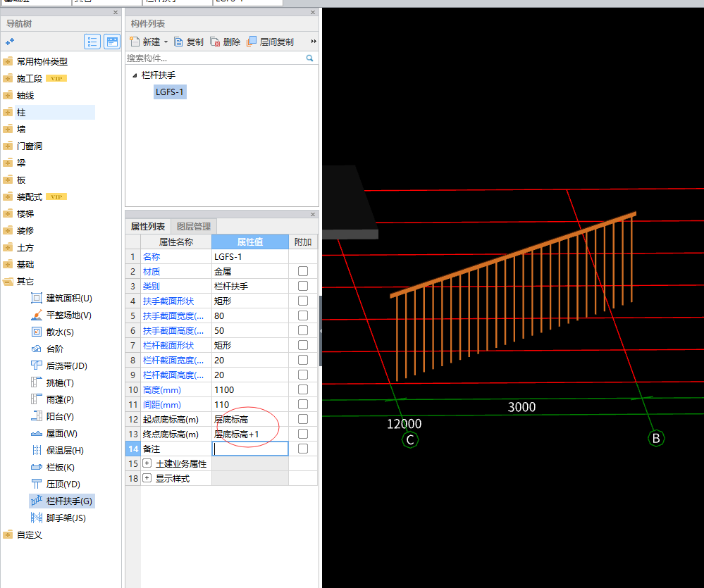Viewport: 704px width, 588px height.
Task: Select 后浇带(JD) item
Action: [58, 366]
